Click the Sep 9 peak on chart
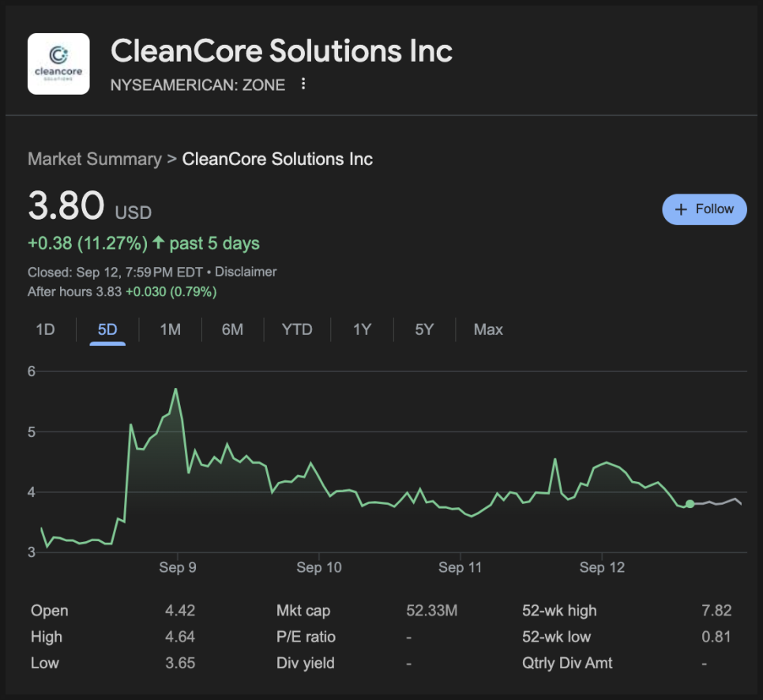763x700 pixels. pos(175,389)
